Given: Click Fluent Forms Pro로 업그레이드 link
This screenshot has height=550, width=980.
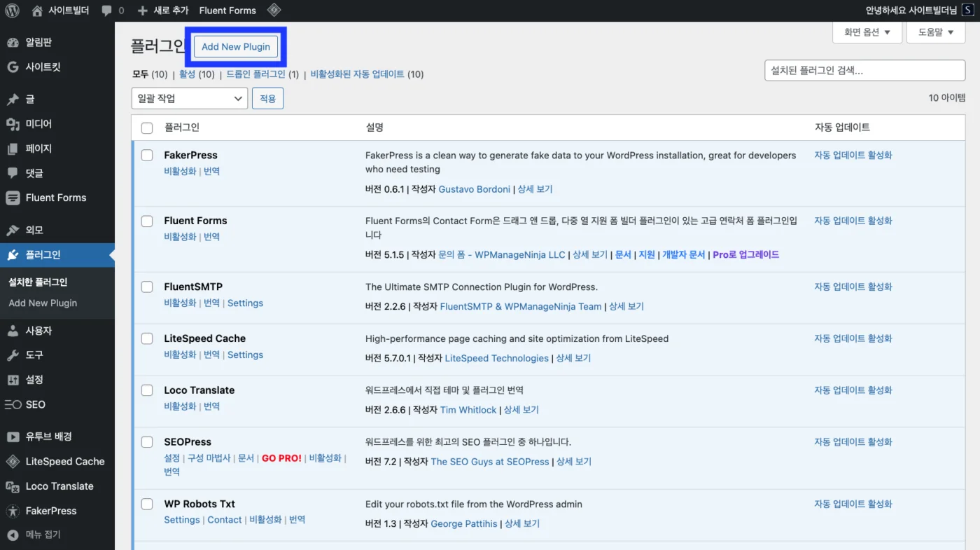Looking at the screenshot, I should tap(745, 255).
